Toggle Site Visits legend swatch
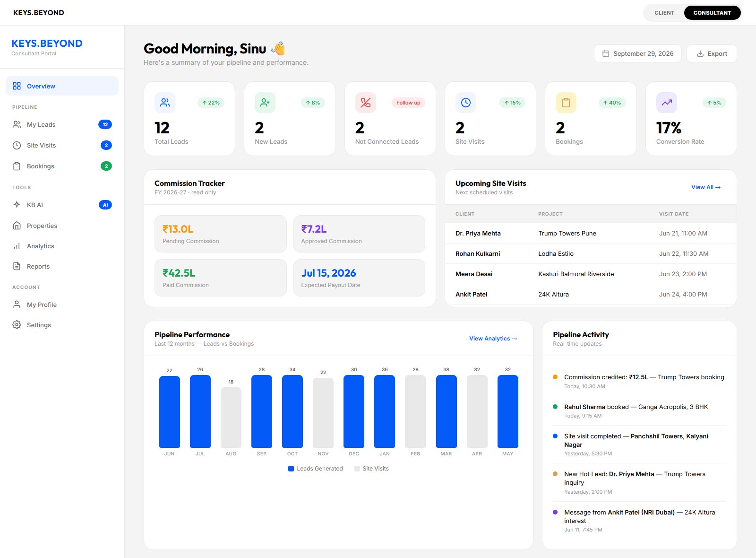 357,469
